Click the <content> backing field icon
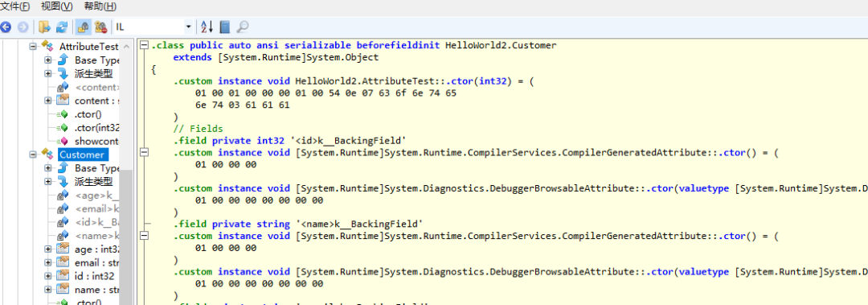The height and width of the screenshot is (305, 868). 63,87
